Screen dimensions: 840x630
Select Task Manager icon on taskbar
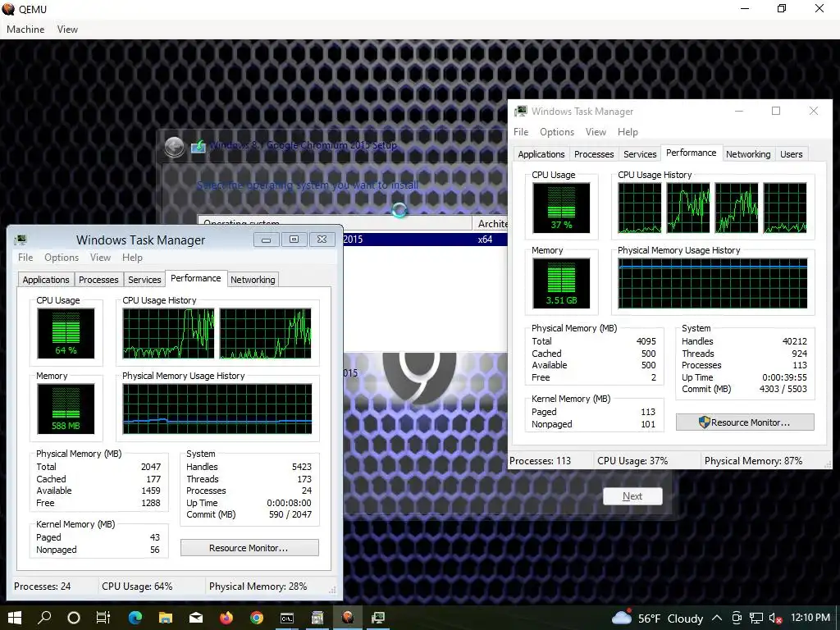[378, 618]
